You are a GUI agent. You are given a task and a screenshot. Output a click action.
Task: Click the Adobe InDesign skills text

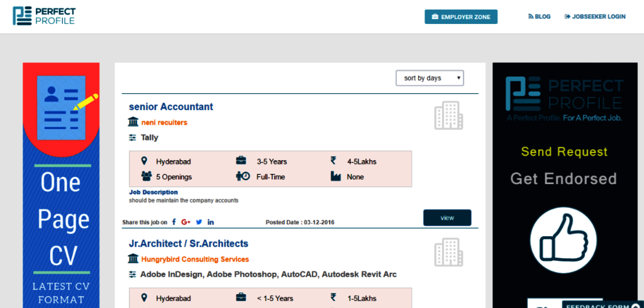pos(269,274)
